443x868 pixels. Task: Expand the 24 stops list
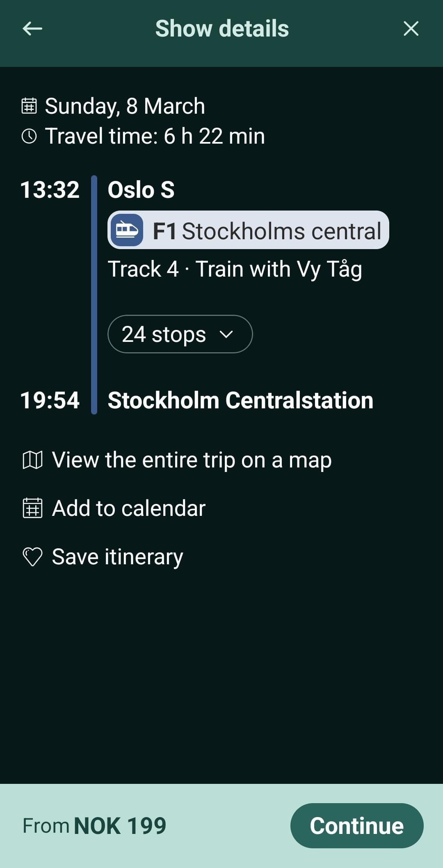click(164, 334)
